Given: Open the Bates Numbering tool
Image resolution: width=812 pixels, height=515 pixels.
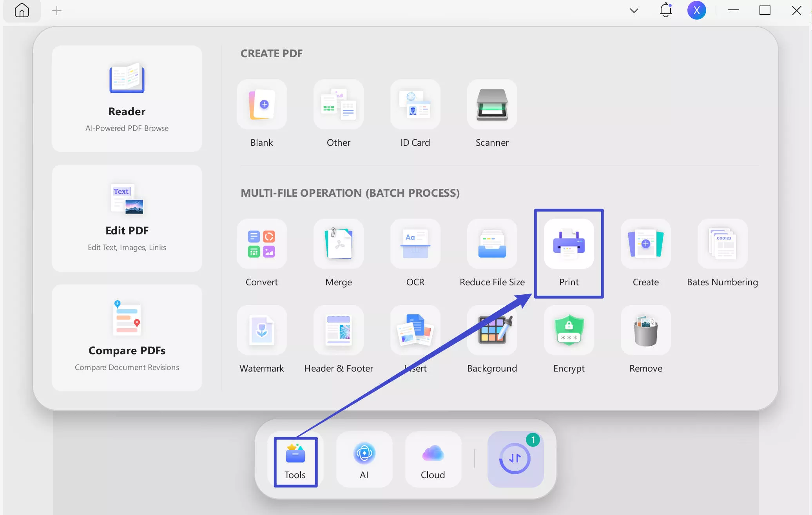Looking at the screenshot, I should click(722, 244).
